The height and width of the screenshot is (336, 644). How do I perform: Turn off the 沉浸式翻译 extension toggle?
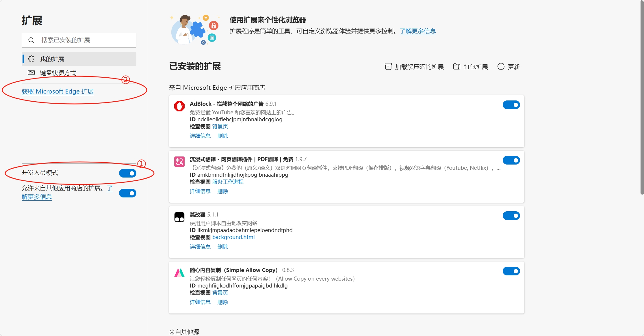click(511, 160)
